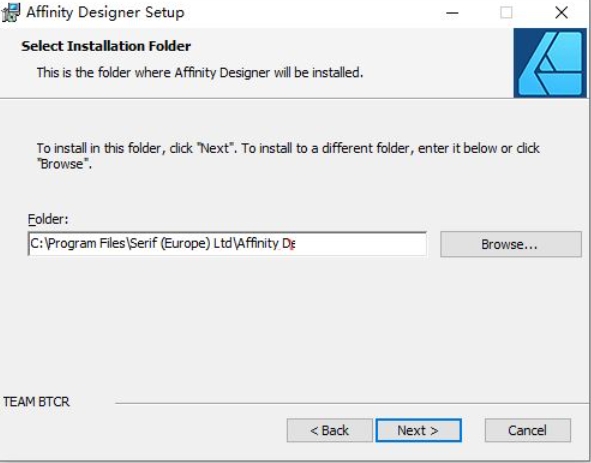Click the quoted word "Browse" in the instructions
Screen dimensions: 591x463
63,164
